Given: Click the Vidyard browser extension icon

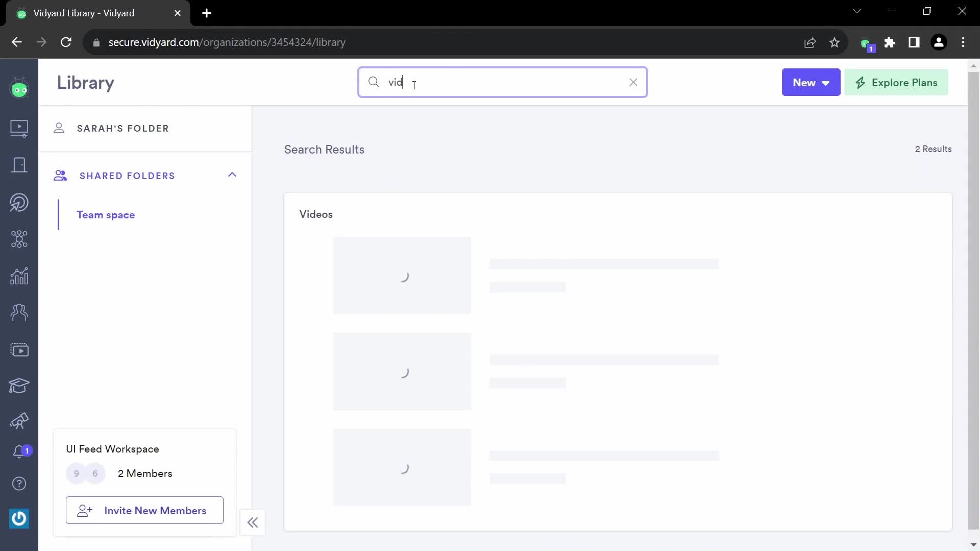Looking at the screenshot, I should pyautogui.click(x=866, y=44).
